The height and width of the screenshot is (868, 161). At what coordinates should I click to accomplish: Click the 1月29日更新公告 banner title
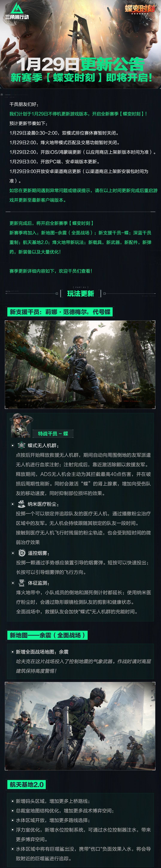point(80,64)
